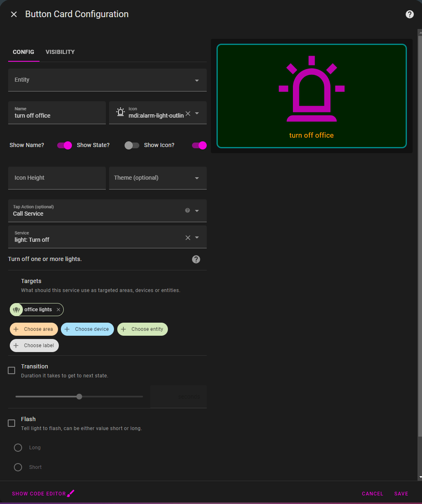
Task: Enable the Show State toggle
Action: [132, 145]
